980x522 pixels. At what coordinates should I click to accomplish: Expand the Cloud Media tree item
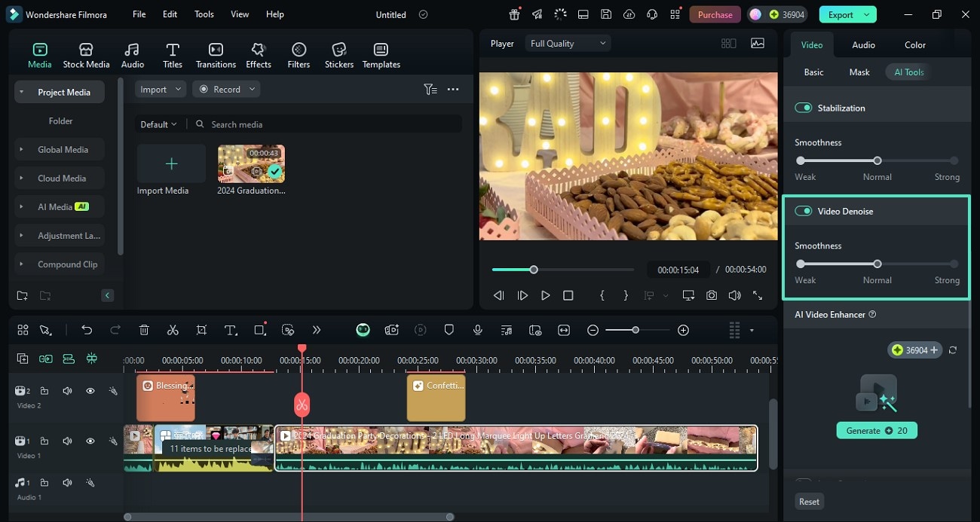pos(21,179)
